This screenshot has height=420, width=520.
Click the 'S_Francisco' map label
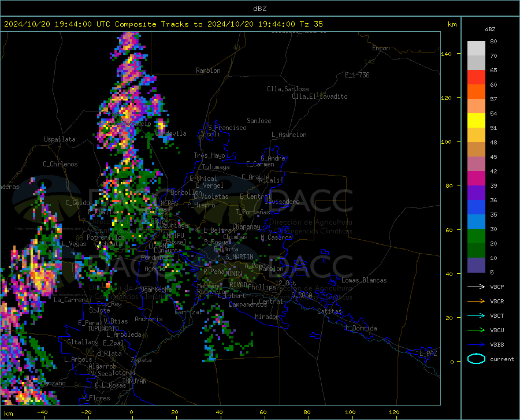[227, 128]
